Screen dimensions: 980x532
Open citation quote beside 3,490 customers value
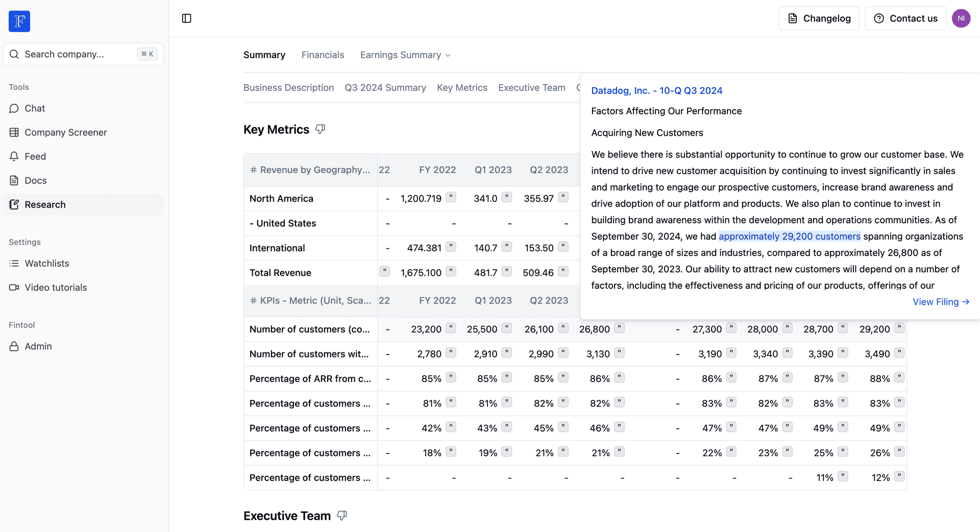[899, 352]
